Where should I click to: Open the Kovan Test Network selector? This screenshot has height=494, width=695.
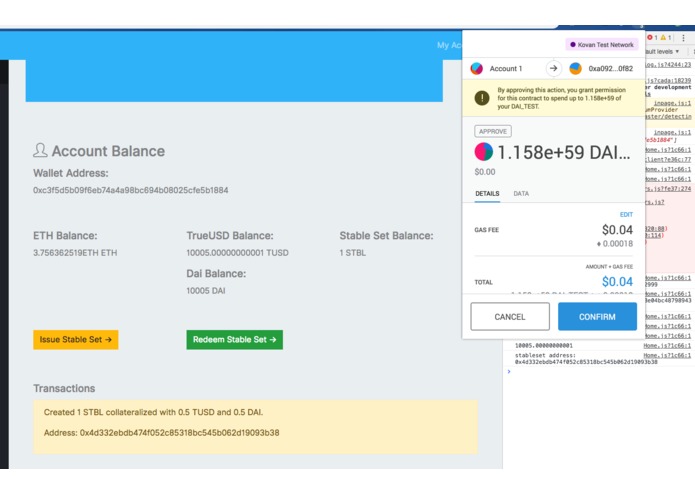pos(602,45)
